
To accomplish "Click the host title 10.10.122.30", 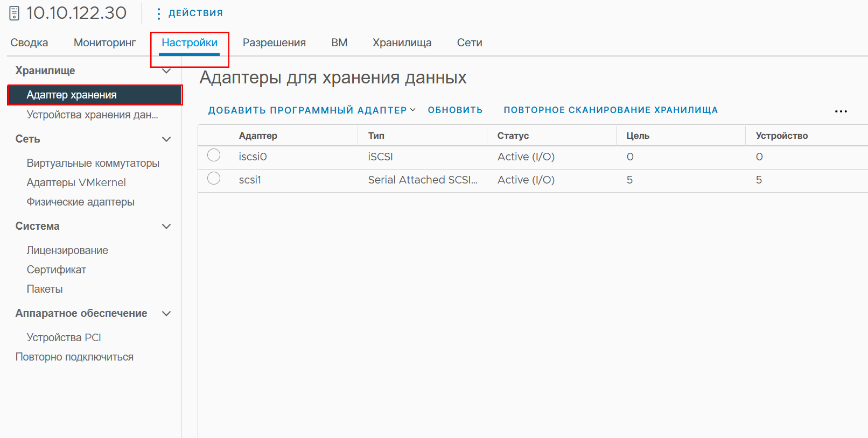I will click(76, 13).
